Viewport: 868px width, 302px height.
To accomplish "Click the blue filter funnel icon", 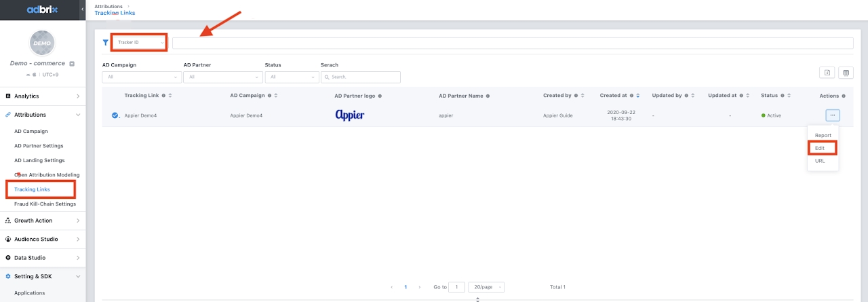I will coord(105,42).
